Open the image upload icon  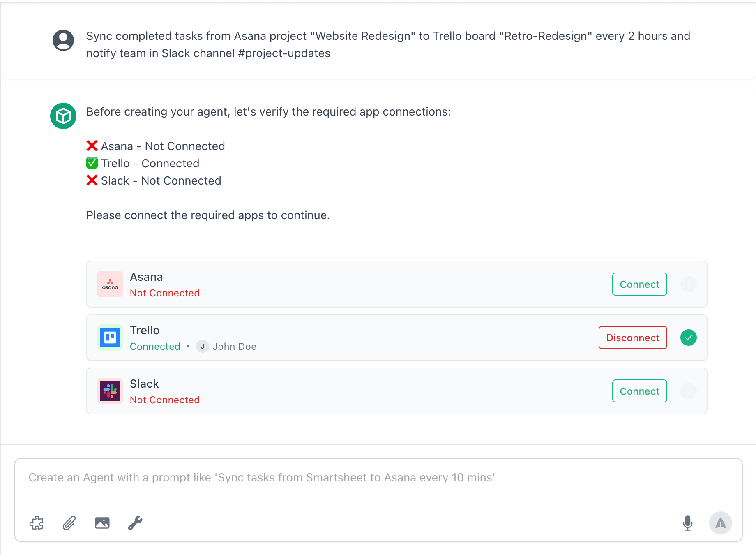coord(102,523)
